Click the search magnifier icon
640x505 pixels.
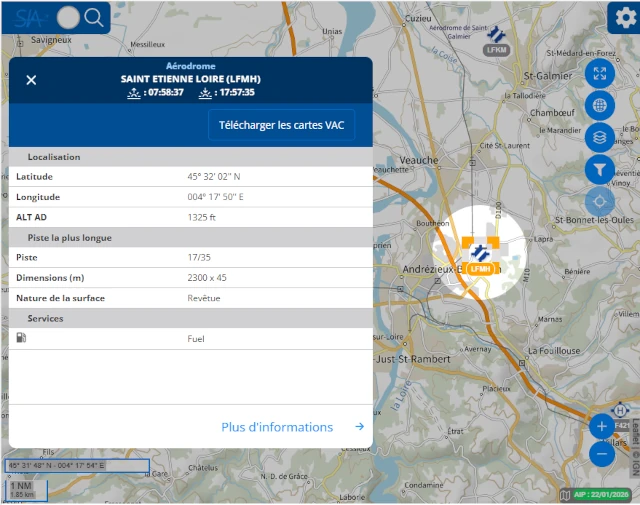[94, 17]
